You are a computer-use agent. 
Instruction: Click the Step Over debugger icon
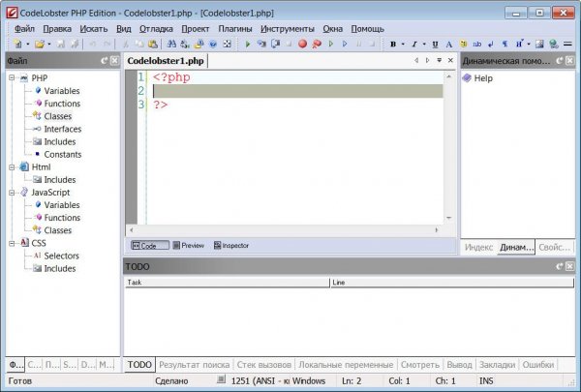click(275, 45)
